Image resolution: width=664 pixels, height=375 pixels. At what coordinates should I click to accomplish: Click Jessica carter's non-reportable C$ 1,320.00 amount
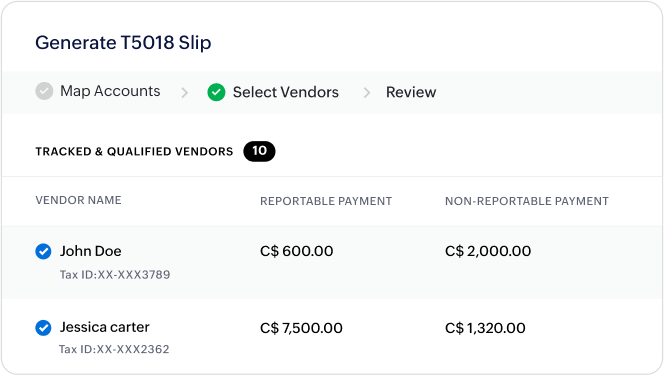[x=485, y=328]
